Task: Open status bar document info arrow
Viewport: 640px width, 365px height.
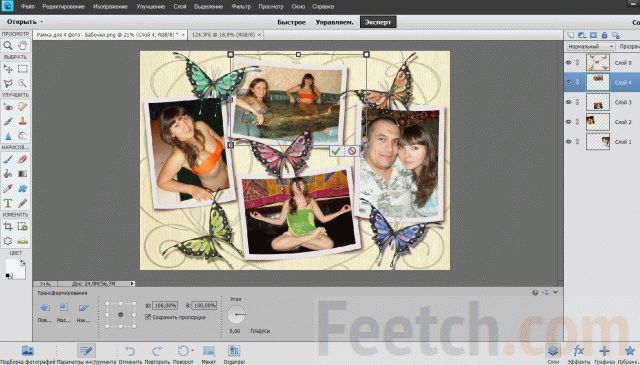Action: pyautogui.click(x=132, y=283)
